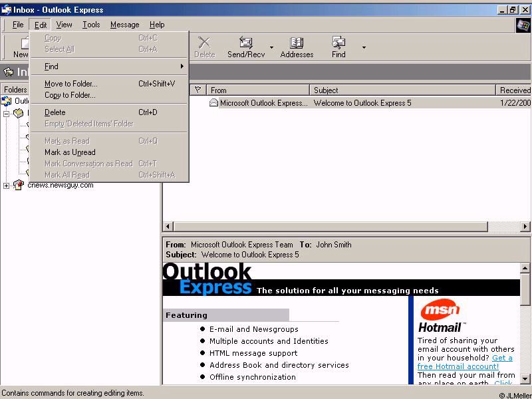Click the Send/Recv toolbar icon
The image size is (532, 399).
(246, 43)
